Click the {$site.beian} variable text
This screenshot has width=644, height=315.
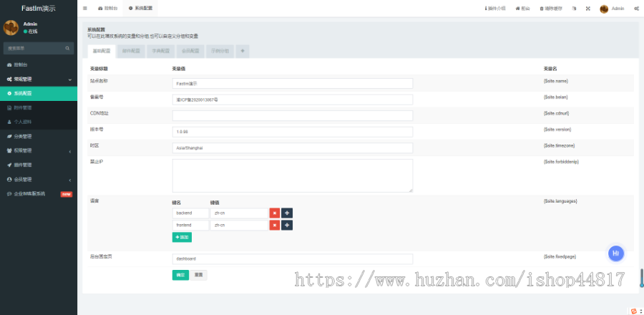(x=555, y=97)
